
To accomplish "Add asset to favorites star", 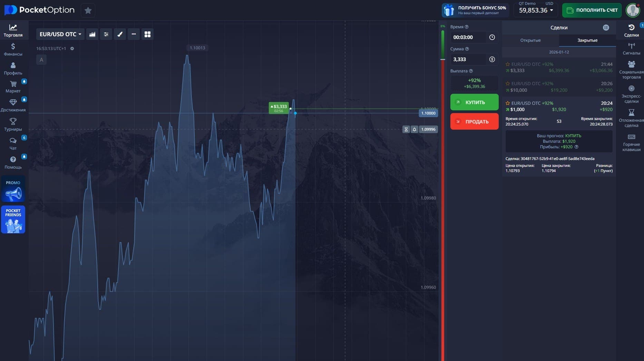I will tap(88, 10).
